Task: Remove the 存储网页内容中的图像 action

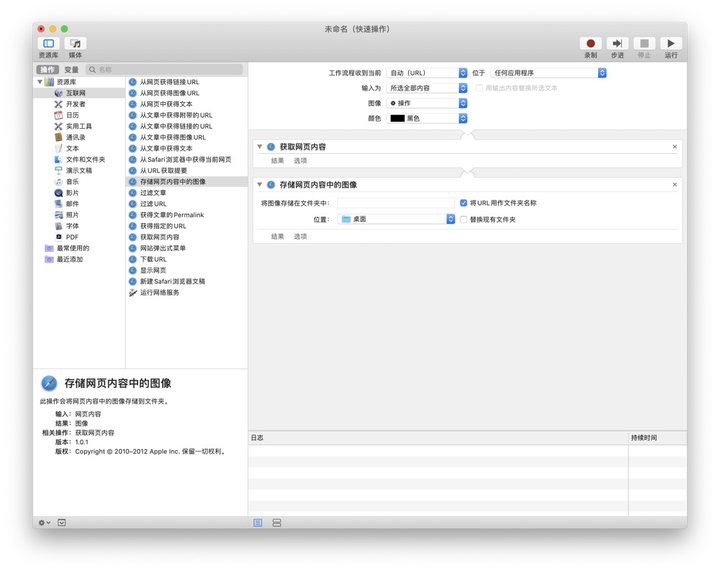Action: click(x=675, y=185)
